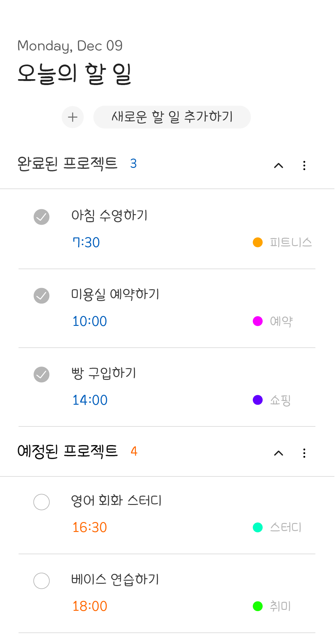Click the plus icon to add a task
This screenshot has width=335, height=644.
pos(73,117)
